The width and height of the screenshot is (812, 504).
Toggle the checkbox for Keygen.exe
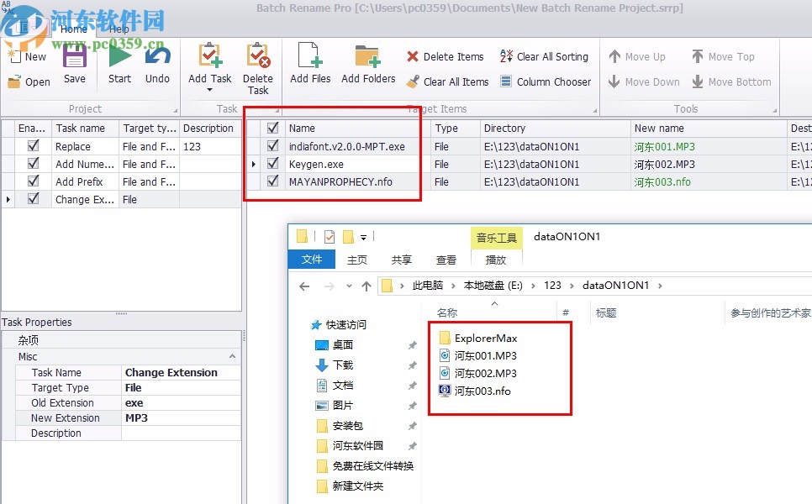[x=272, y=164]
